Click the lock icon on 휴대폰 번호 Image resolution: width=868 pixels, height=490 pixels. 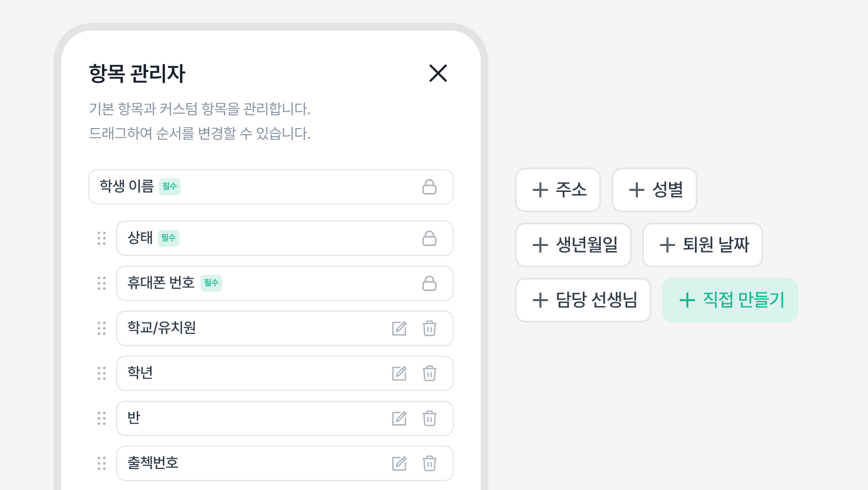click(429, 283)
